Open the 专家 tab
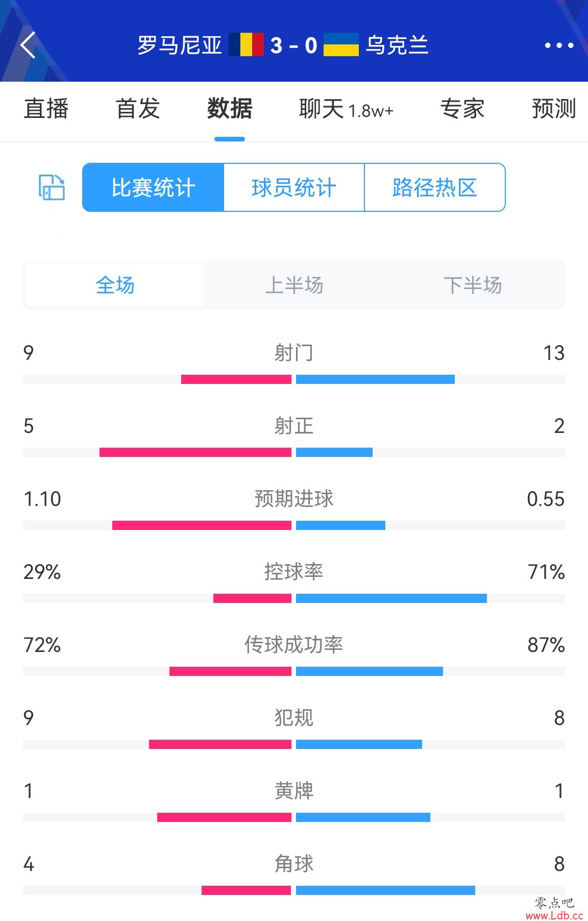The image size is (588, 921). (x=462, y=109)
